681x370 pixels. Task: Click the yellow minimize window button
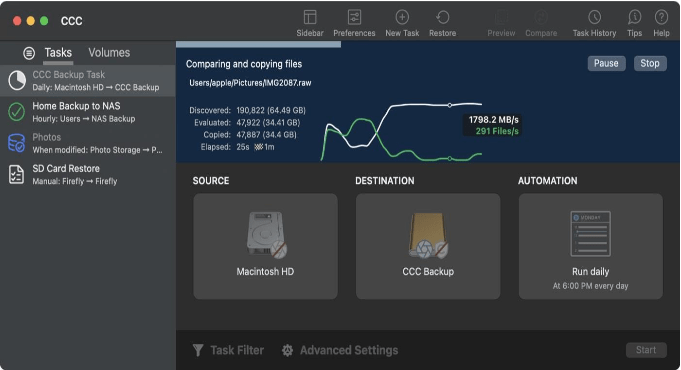point(30,21)
